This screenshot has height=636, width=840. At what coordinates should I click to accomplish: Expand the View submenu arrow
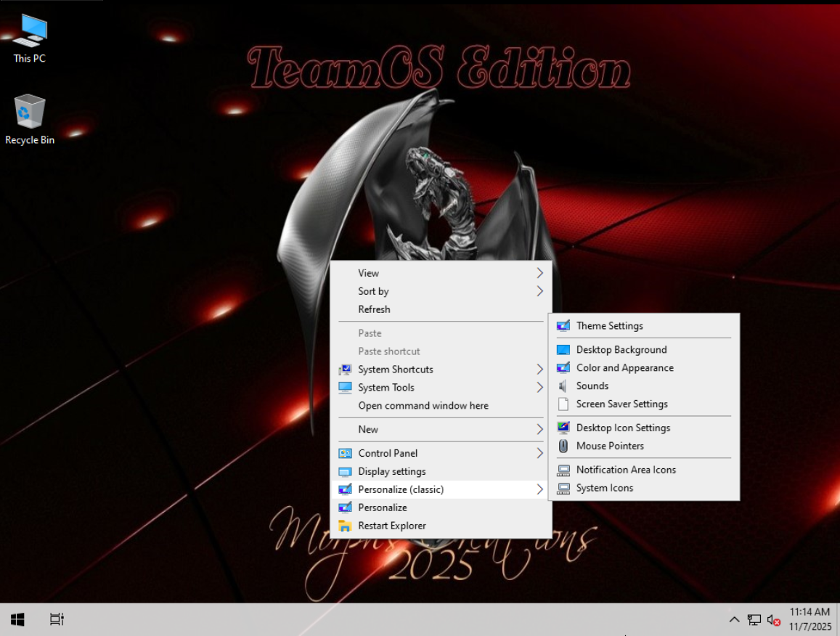[x=539, y=273]
